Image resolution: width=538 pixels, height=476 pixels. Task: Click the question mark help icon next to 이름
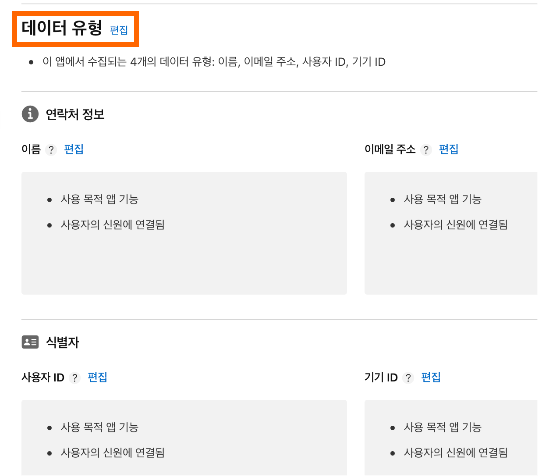[51, 150]
